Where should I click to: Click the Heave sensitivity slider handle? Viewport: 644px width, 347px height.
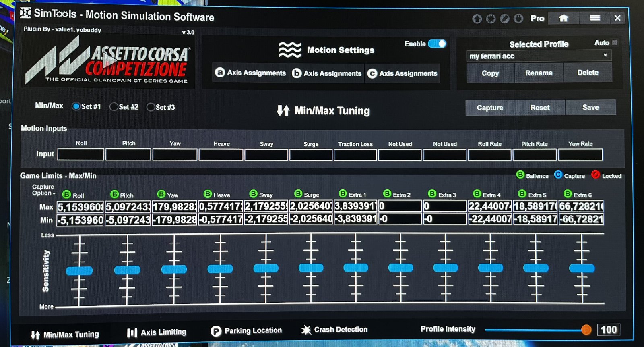pos(220,269)
